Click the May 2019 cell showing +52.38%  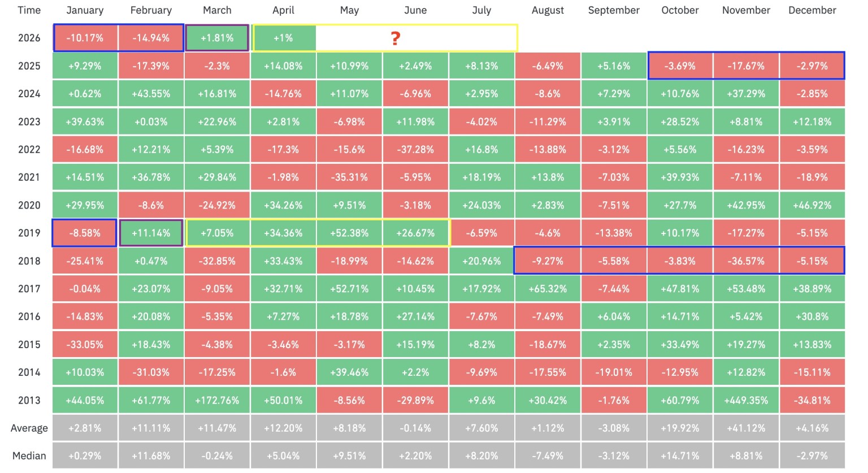[349, 233]
